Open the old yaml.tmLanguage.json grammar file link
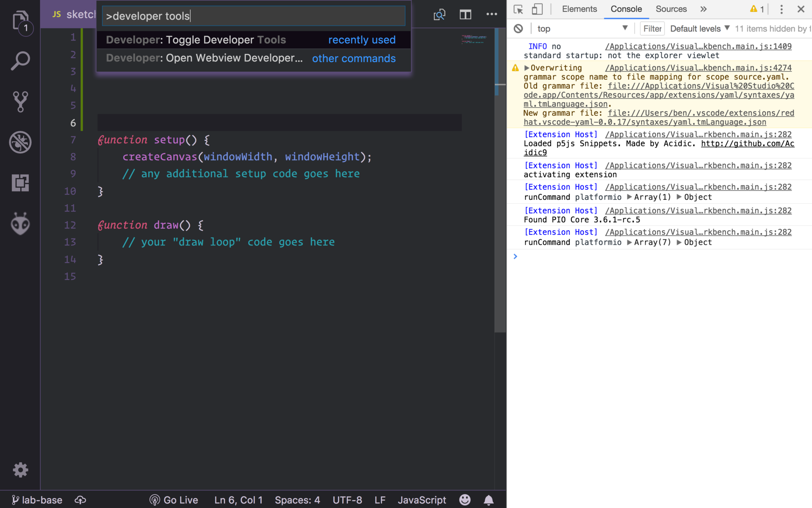This screenshot has width=812, height=508. pos(659,95)
